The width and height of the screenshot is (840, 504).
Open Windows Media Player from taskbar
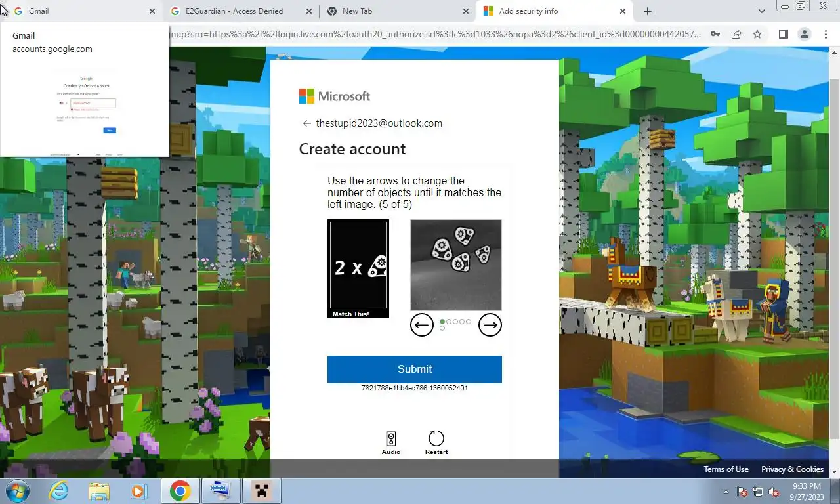point(138,491)
